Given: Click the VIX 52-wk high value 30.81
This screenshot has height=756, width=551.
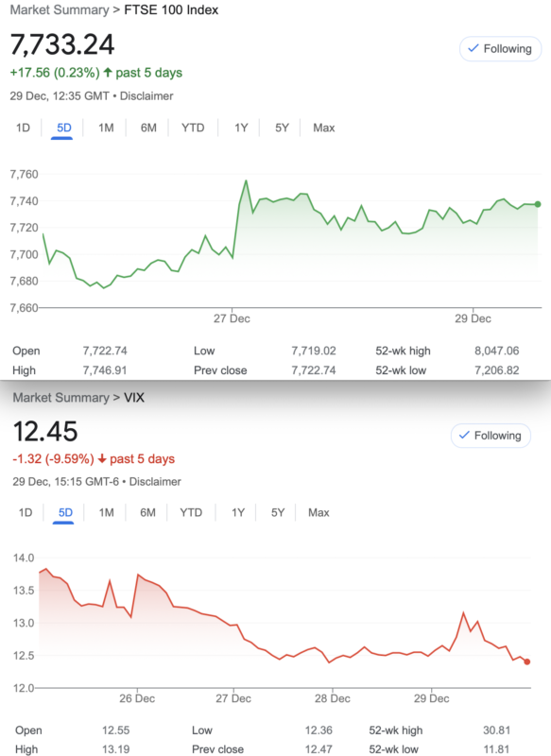Looking at the screenshot, I should (x=496, y=730).
